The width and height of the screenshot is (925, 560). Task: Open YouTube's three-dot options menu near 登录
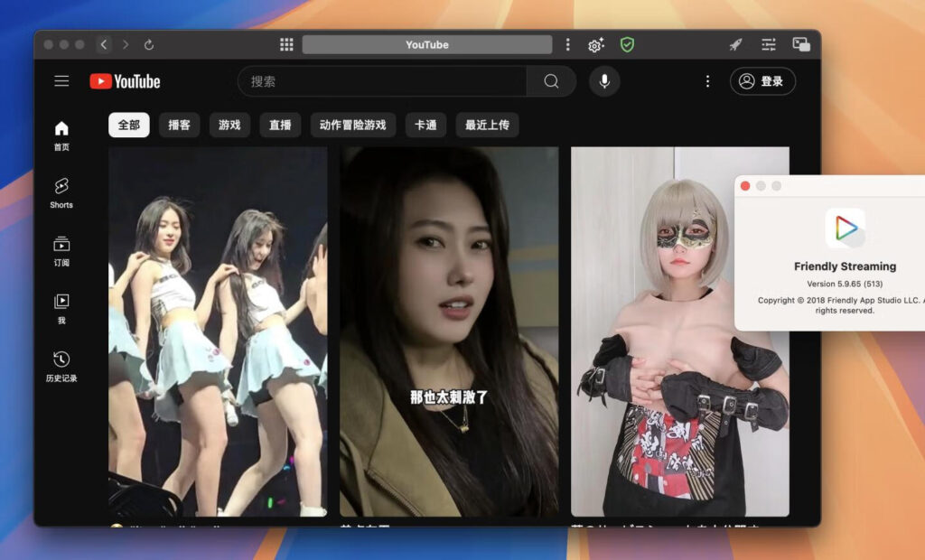click(707, 81)
